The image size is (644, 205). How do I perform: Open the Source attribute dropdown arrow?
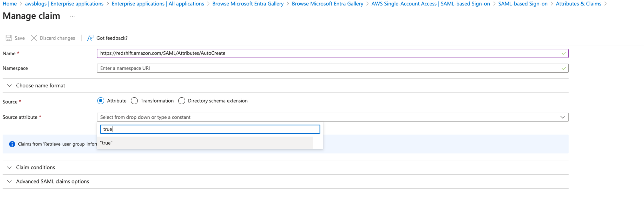pos(562,117)
